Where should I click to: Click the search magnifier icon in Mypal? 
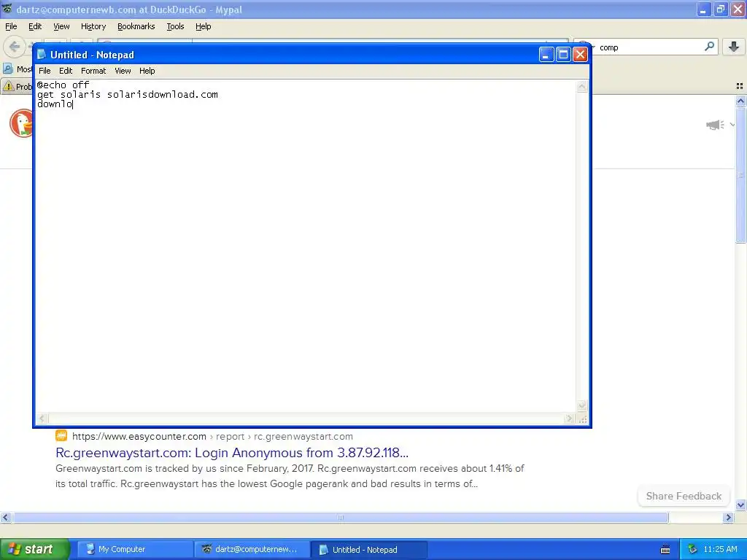pyautogui.click(x=709, y=46)
